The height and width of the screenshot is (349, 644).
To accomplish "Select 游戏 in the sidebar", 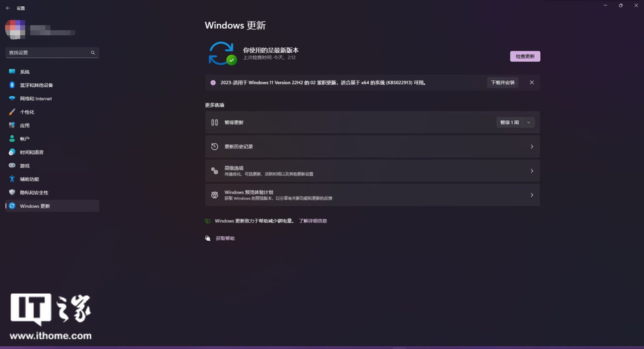I will 52,166.
